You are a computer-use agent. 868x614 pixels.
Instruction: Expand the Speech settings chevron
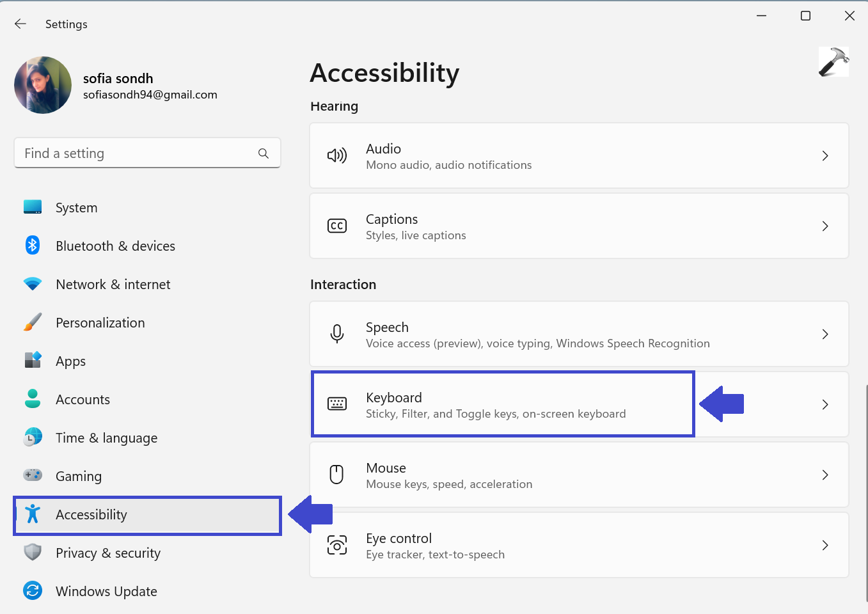click(x=825, y=334)
